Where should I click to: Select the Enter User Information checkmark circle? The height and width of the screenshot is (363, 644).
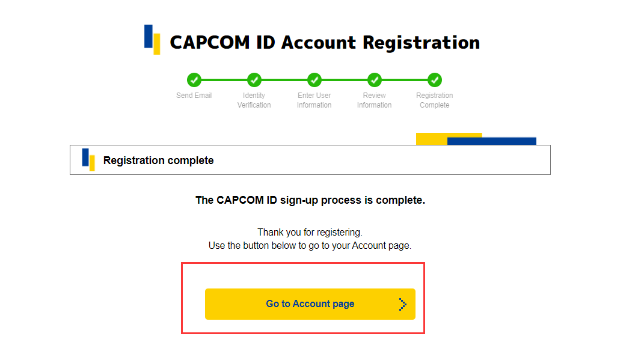click(x=314, y=80)
